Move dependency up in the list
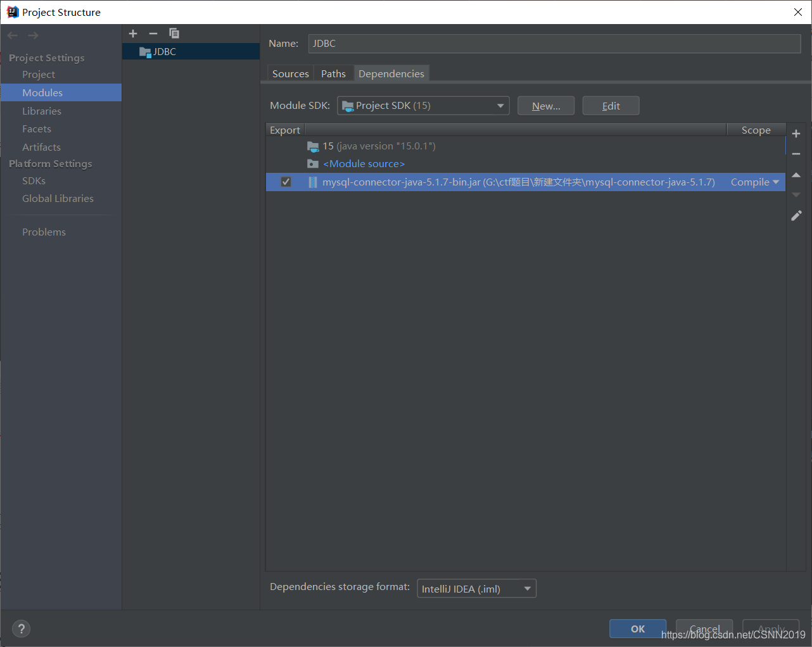The height and width of the screenshot is (647, 812). click(796, 175)
